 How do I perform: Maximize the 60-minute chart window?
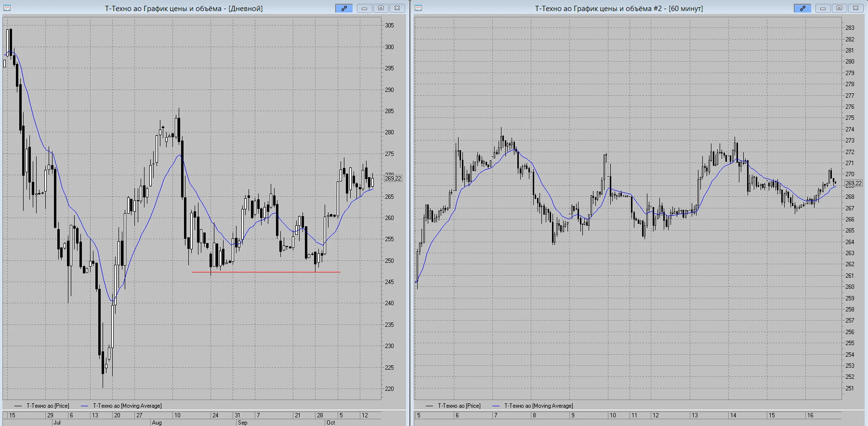pyautogui.click(x=839, y=8)
